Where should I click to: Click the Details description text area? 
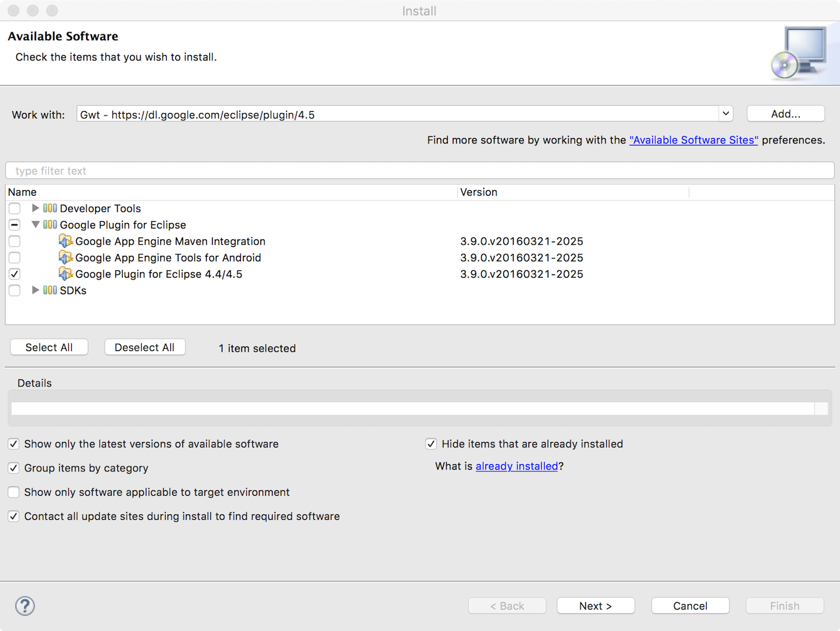[413, 409]
